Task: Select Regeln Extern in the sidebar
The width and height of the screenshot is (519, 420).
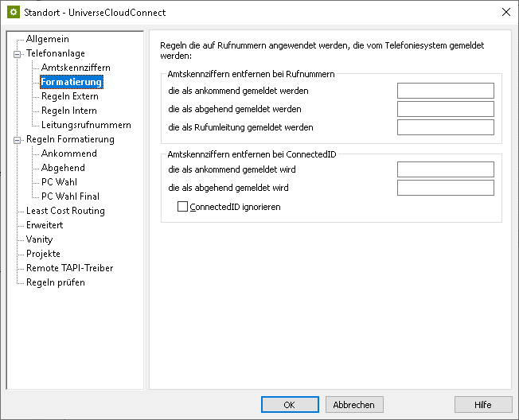Action: (x=70, y=96)
